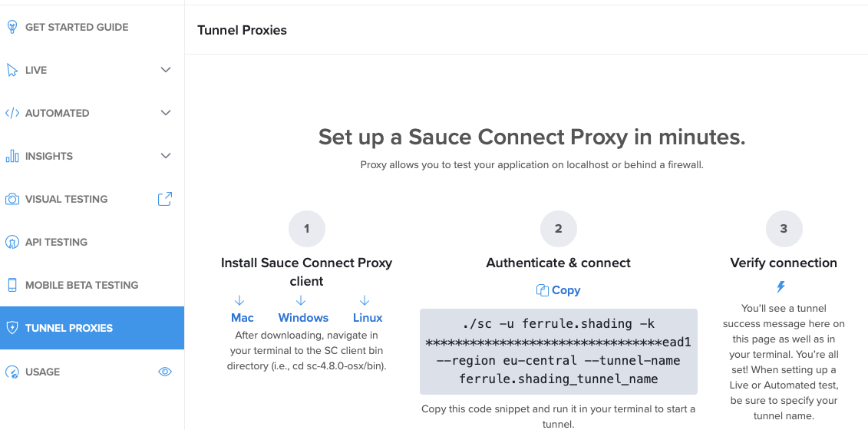Viewport: 868px width, 430px height.
Task: Click the Get Started Guide lightbulb icon
Action: 12,27
